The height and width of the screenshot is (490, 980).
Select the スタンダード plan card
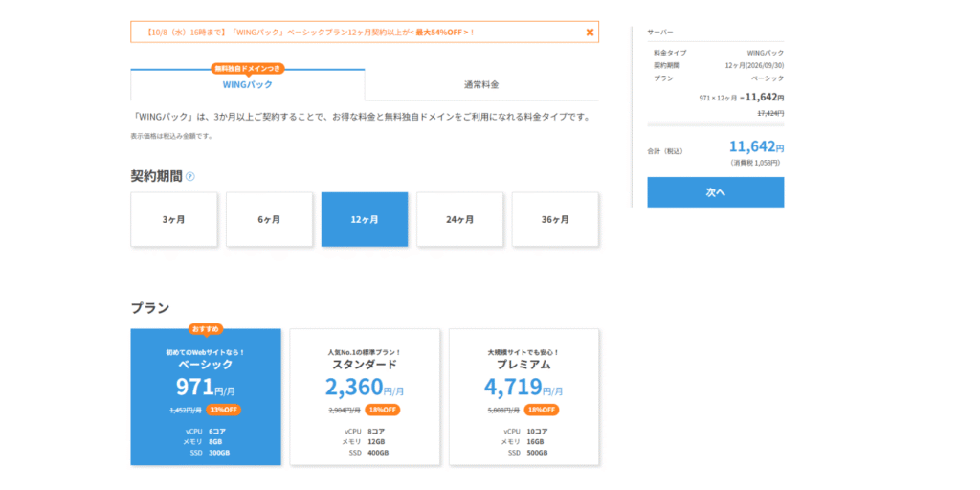[x=365, y=397]
